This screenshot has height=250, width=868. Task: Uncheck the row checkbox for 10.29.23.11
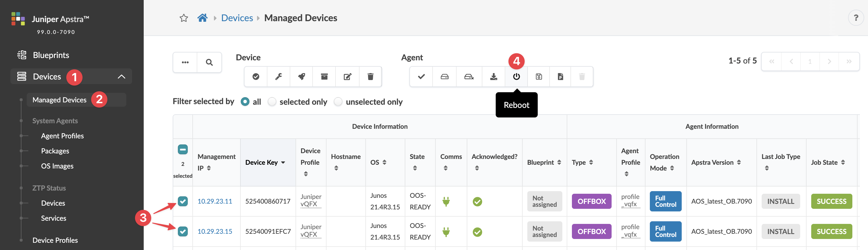(183, 201)
